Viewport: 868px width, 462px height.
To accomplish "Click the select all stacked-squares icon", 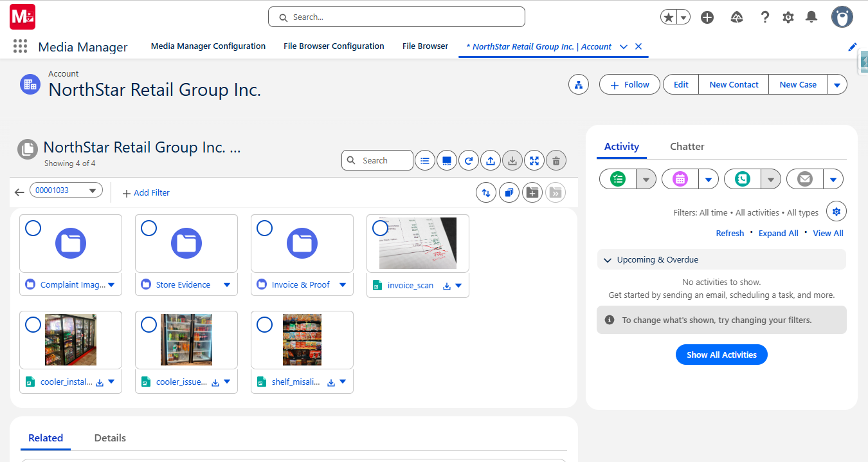I will 509,192.
